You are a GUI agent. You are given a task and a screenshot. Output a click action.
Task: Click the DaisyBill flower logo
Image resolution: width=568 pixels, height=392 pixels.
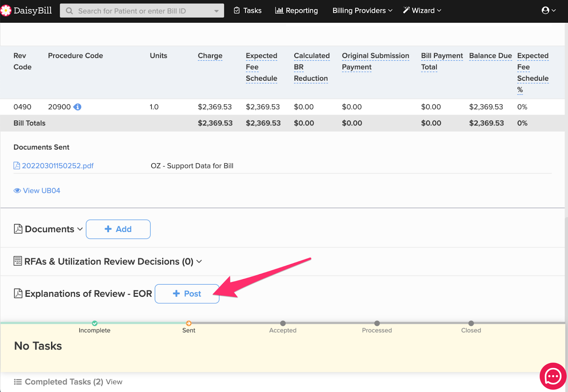pyautogui.click(x=6, y=11)
